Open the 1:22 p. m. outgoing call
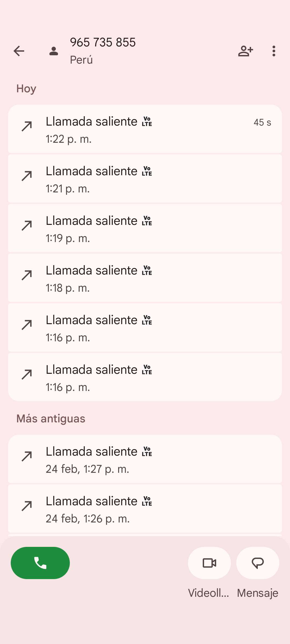The image size is (290, 644). point(145,129)
